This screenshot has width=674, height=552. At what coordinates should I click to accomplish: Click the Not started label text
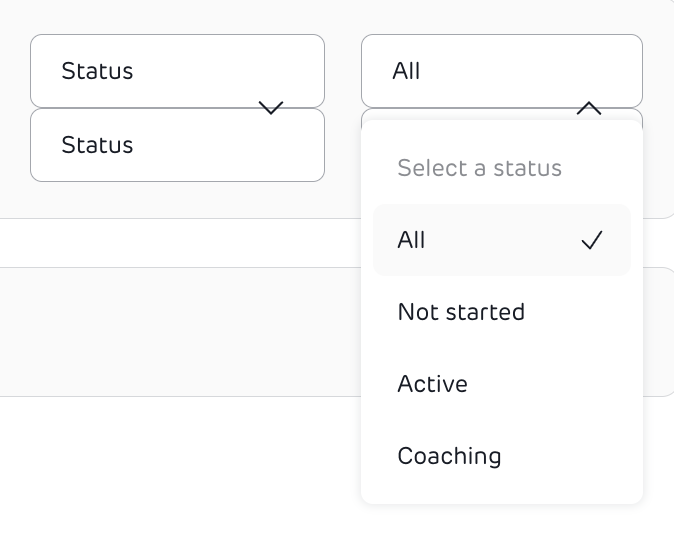click(461, 312)
